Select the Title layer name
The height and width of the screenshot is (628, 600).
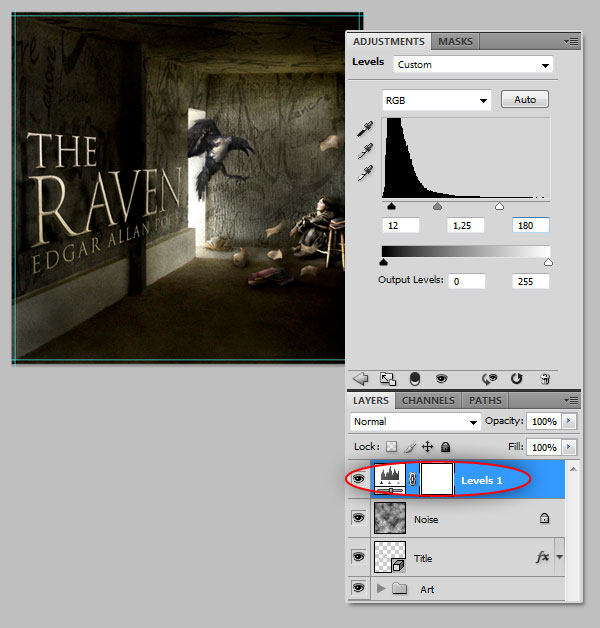point(423,558)
